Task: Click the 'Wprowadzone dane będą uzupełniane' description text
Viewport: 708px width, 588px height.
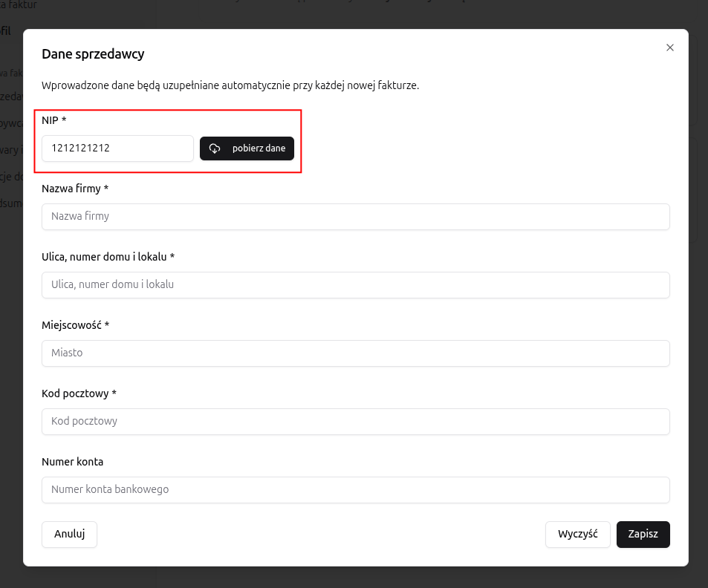Action: point(230,85)
